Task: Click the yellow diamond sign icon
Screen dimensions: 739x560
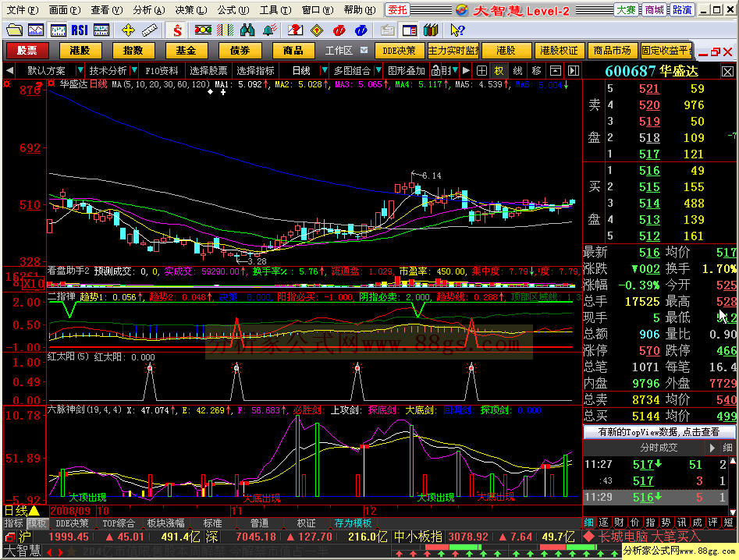Action: click(x=317, y=30)
